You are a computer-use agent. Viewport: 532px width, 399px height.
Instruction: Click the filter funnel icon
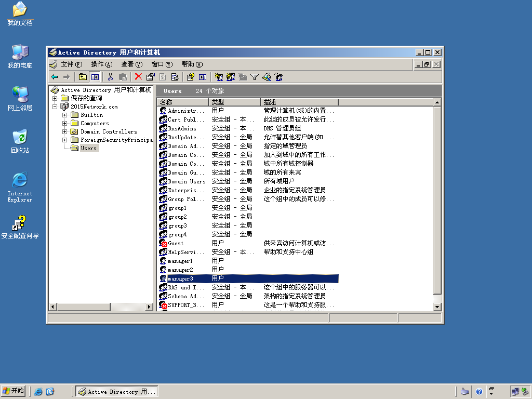coord(255,77)
